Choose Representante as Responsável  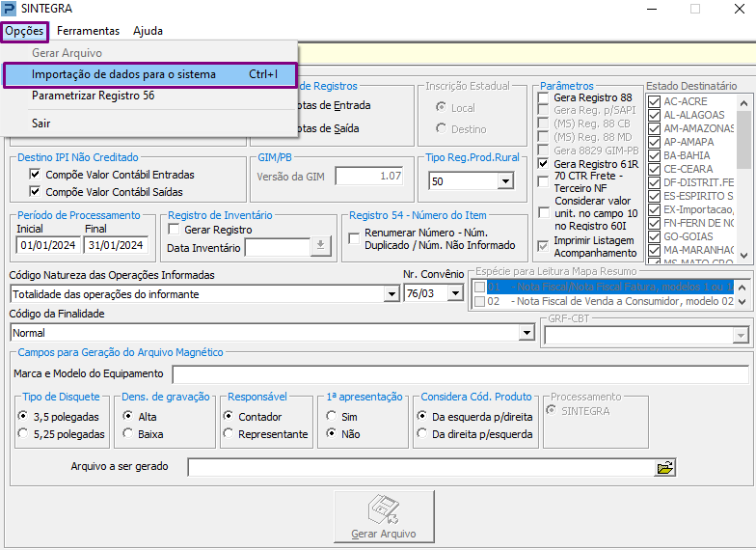point(228,434)
